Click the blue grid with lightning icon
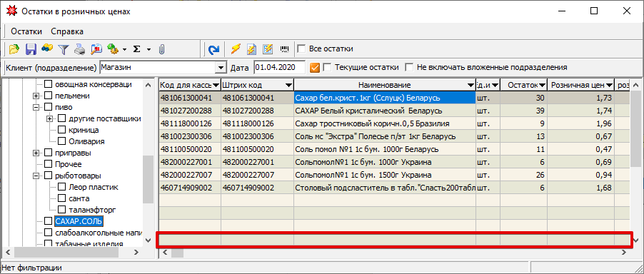 click(x=268, y=49)
